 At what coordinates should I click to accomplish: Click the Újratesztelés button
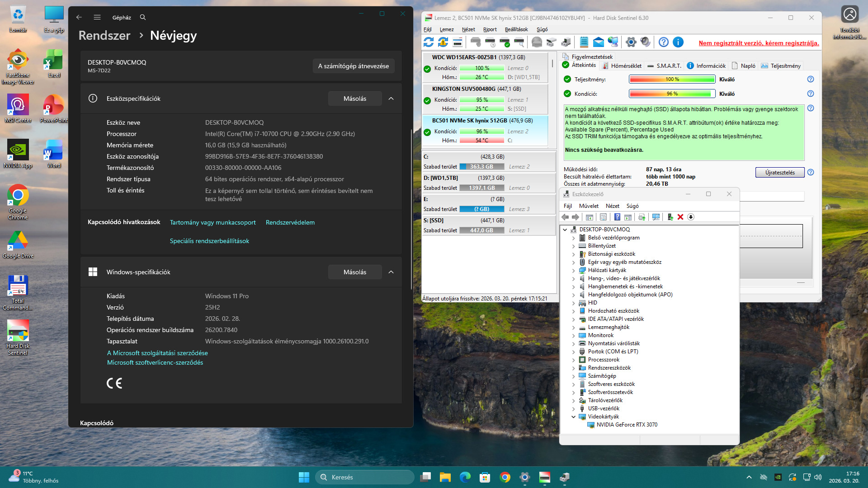pos(779,173)
